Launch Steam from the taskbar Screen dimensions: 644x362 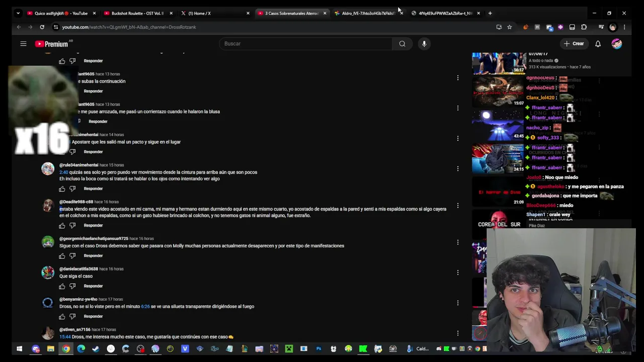[x=96, y=348]
